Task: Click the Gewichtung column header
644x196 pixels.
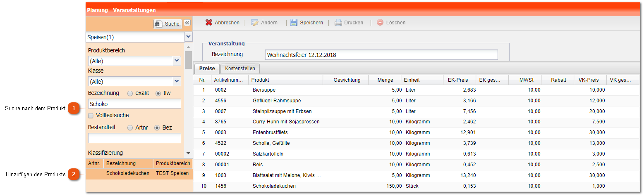Action: point(346,80)
